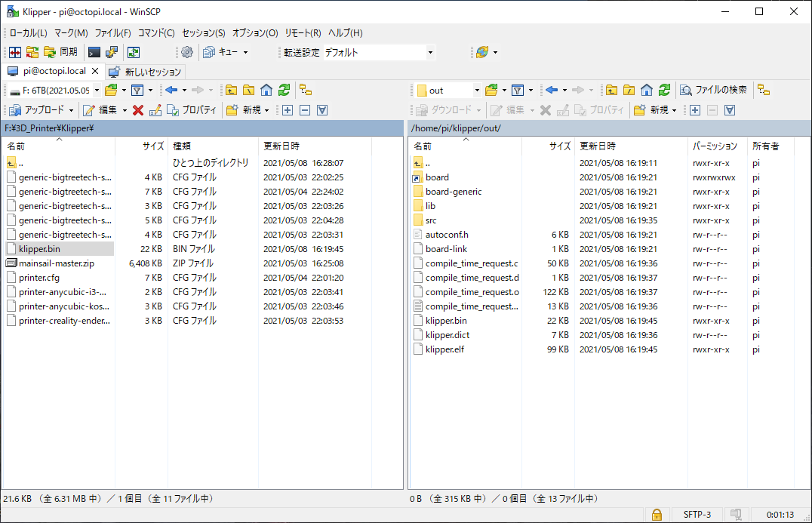Click remote open directory folder icon
Image resolution: width=812 pixels, height=523 pixels.
(x=491, y=91)
